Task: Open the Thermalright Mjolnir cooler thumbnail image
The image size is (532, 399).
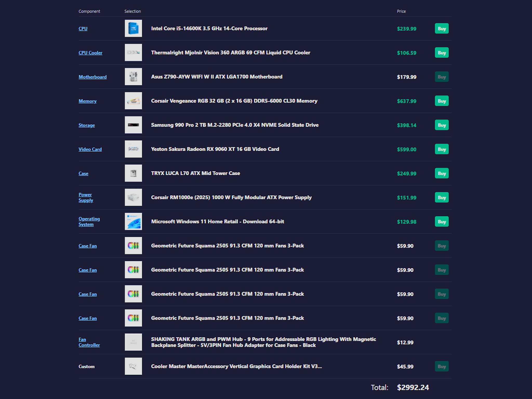Action: 133,52
